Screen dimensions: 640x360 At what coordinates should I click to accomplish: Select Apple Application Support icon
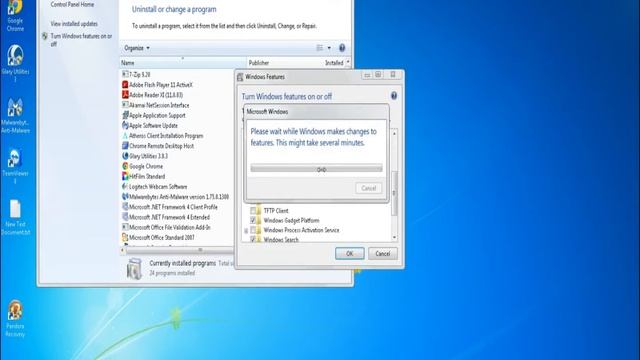click(125, 115)
